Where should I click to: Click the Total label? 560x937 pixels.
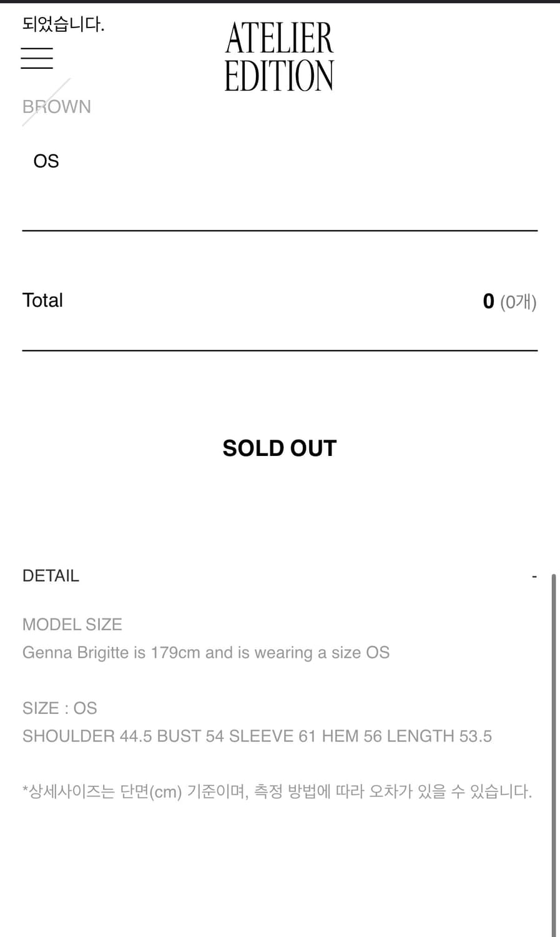point(42,300)
